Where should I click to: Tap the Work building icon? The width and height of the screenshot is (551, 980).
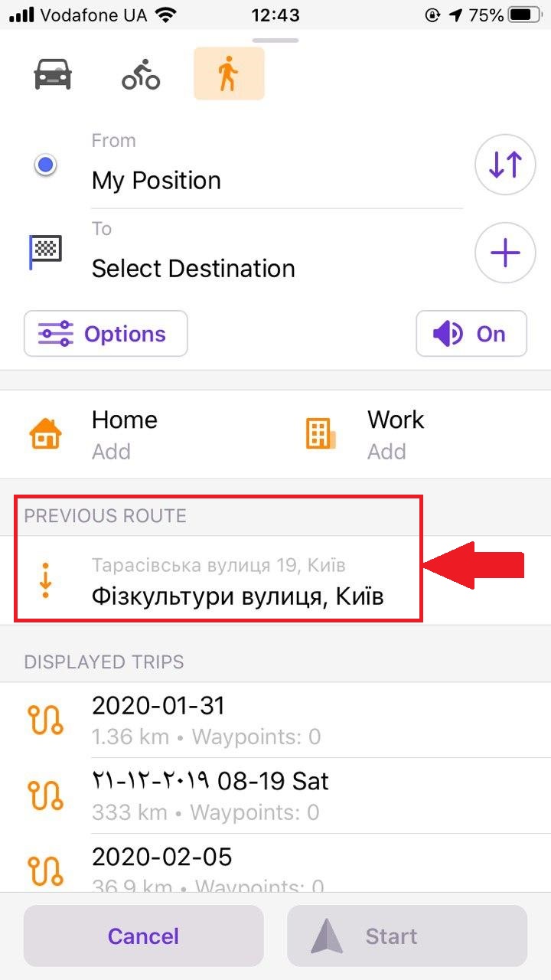[321, 434]
